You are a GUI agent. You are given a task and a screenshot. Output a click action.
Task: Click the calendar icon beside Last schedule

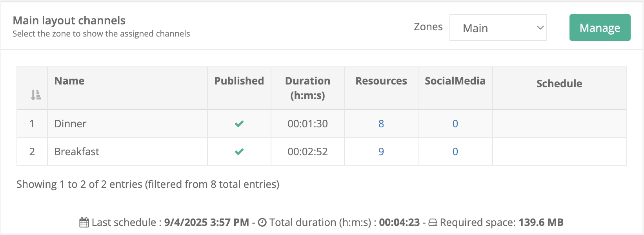pos(84,223)
